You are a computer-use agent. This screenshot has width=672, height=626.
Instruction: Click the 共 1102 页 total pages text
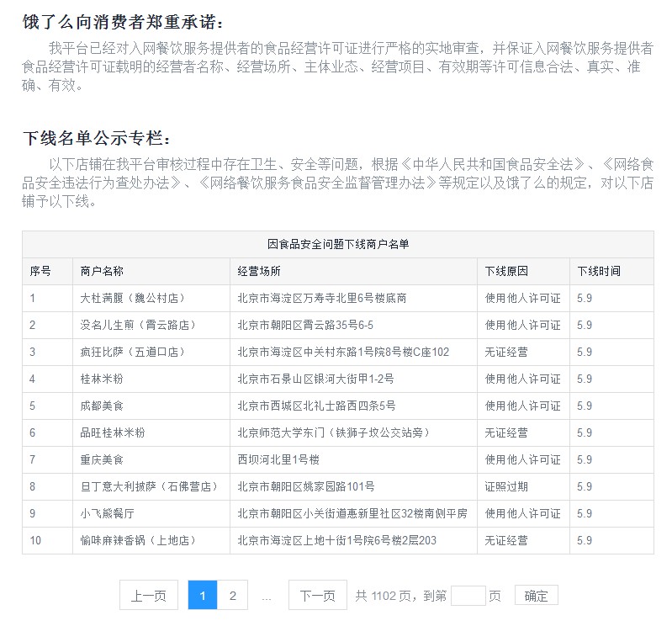(383, 596)
